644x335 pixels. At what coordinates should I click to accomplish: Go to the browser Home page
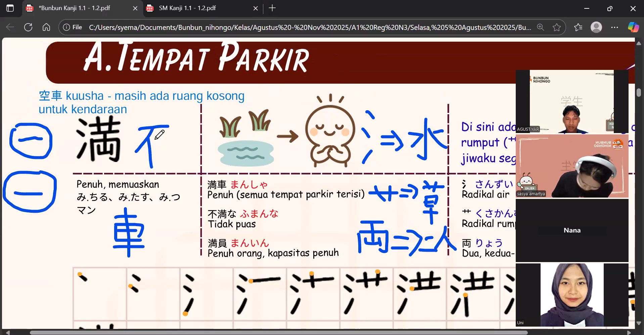click(46, 27)
